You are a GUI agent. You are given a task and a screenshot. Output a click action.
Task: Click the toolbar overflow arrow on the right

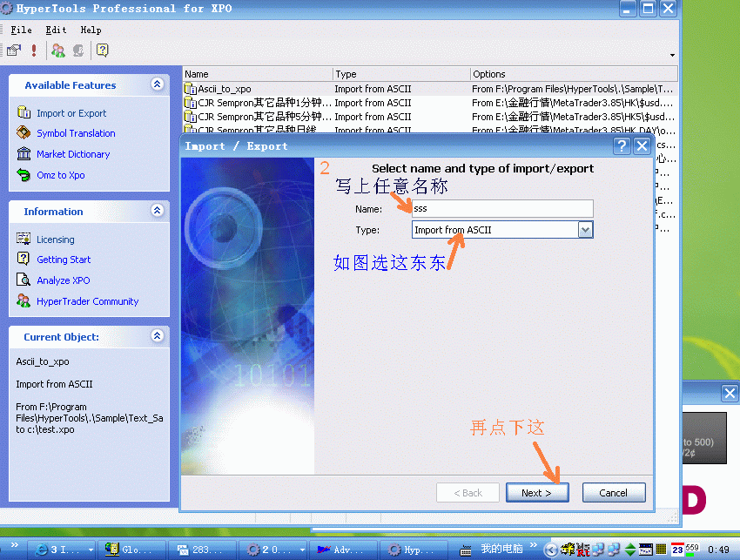(672, 55)
